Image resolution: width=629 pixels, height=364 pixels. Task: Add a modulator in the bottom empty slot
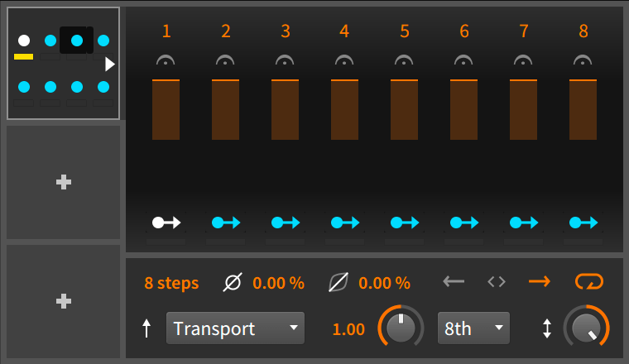[64, 302]
